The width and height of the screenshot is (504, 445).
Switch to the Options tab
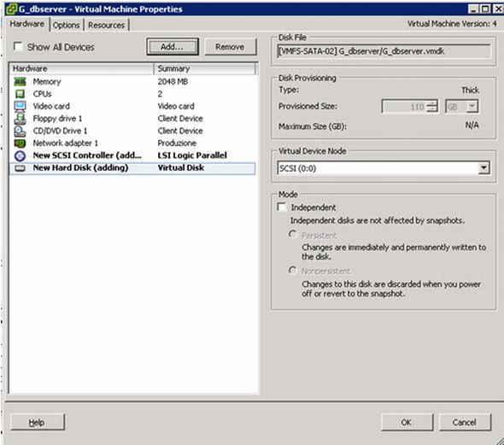pyautogui.click(x=67, y=25)
